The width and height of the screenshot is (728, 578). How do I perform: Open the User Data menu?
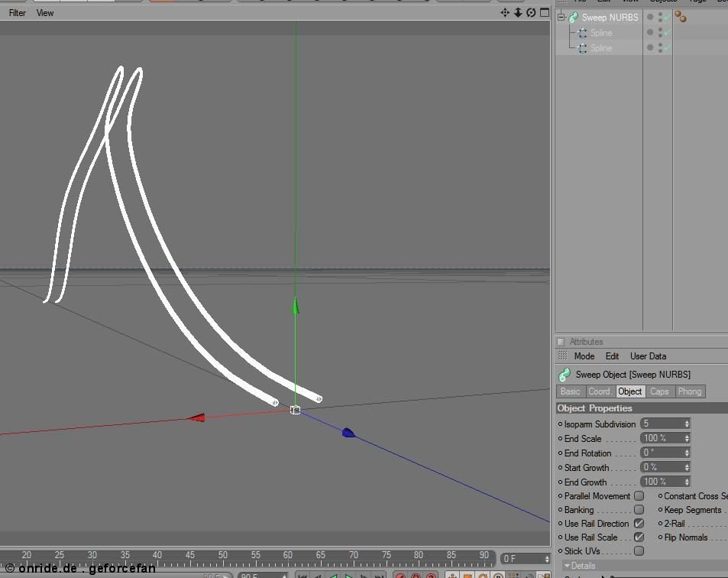pyautogui.click(x=648, y=356)
